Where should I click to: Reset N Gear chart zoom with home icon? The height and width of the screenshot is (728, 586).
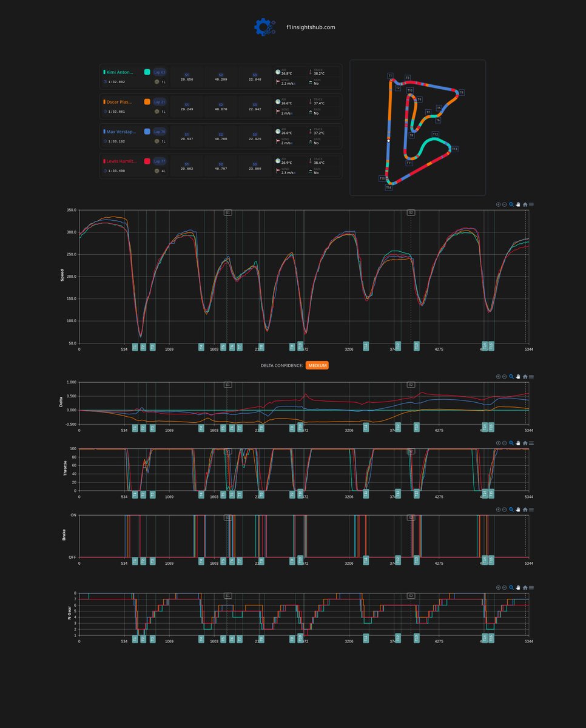(x=525, y=587)
